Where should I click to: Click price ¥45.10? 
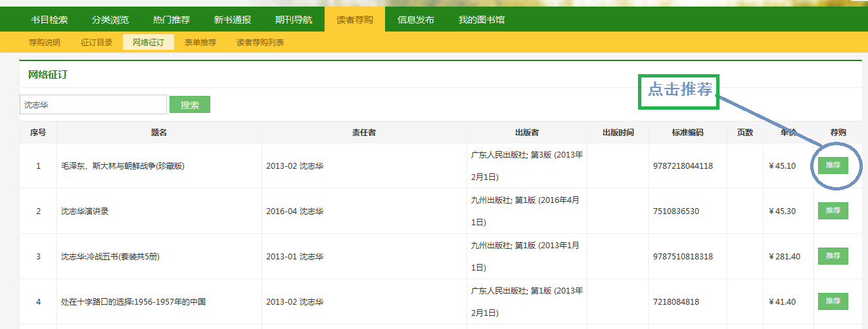782,166
